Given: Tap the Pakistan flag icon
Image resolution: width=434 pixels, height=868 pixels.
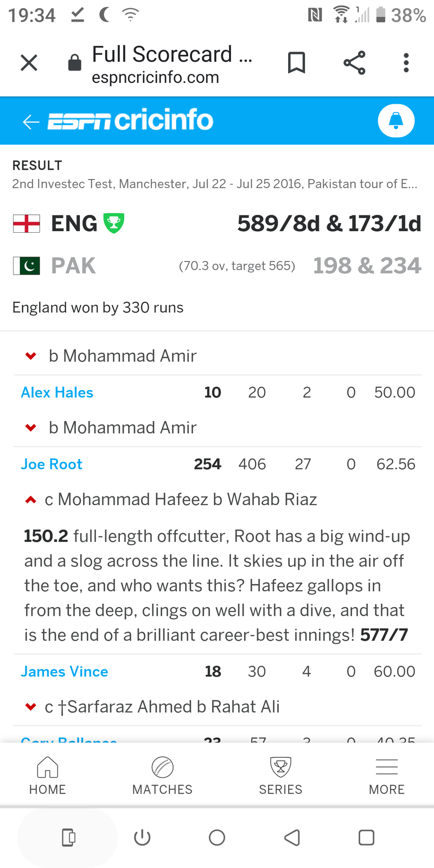Looking at the screenshot, I should (x=27, y=266).
